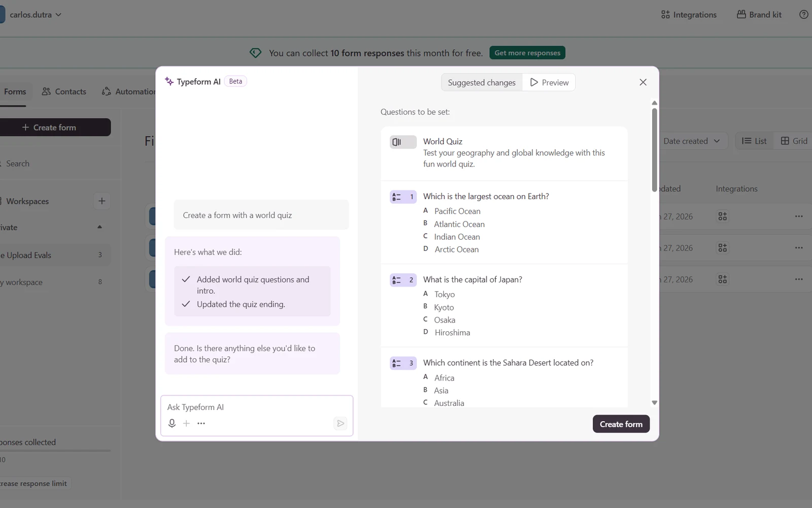
Task: Click the Get more responses button
Action: pyautogui.click(x=527, y=53)
